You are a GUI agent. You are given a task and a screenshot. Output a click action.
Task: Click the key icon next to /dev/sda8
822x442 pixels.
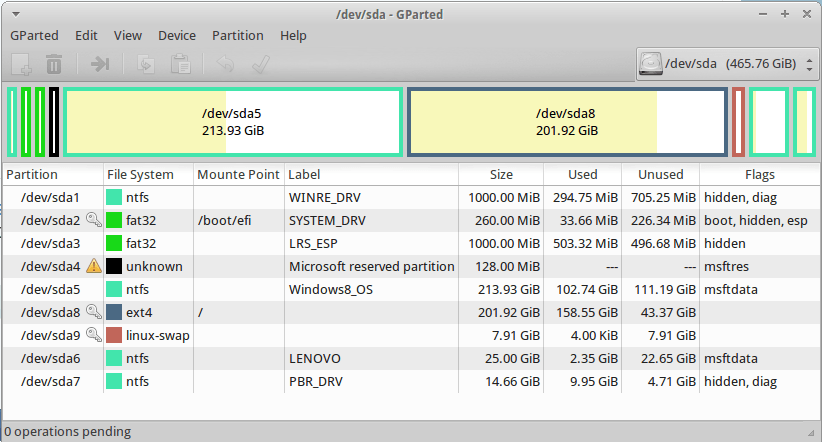pyautogui.click(x=93, y=313)
